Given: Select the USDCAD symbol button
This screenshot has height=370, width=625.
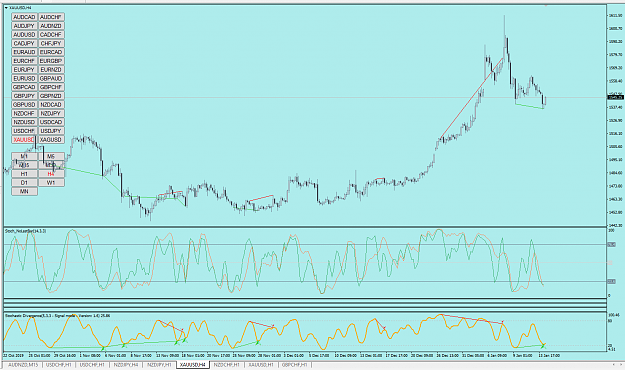Looking at the screenshot, I should click(x=51, y=122).
